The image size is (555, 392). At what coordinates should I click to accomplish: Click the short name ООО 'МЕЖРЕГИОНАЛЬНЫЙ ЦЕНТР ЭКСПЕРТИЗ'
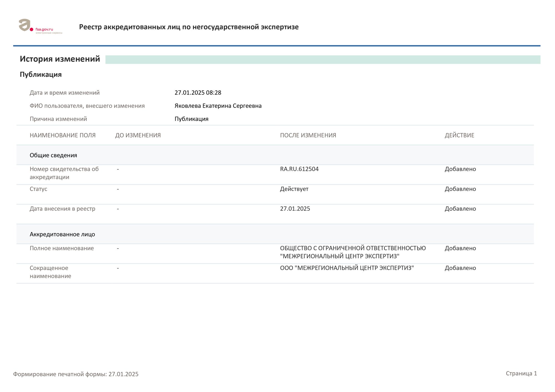click(x=347, y=268)
